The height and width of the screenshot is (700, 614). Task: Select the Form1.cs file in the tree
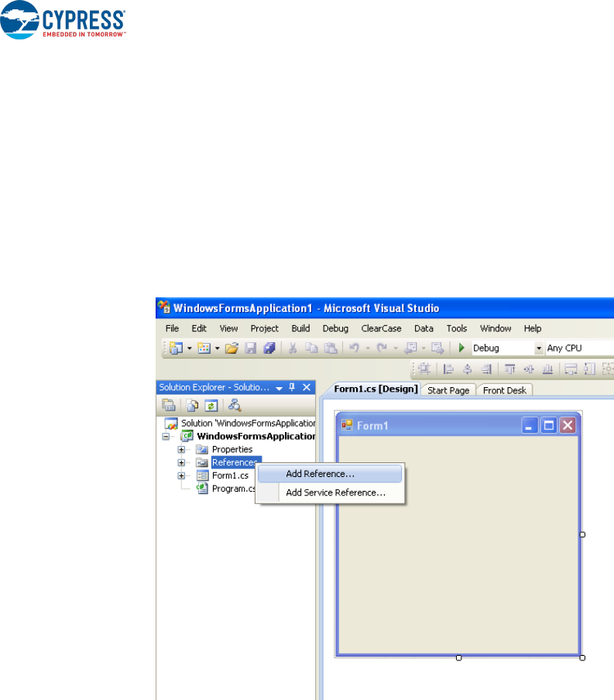point(230,475)
